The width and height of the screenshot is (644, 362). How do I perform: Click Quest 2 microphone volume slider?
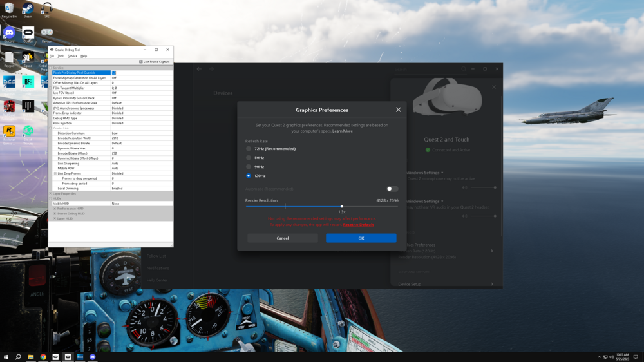(484, 187)
